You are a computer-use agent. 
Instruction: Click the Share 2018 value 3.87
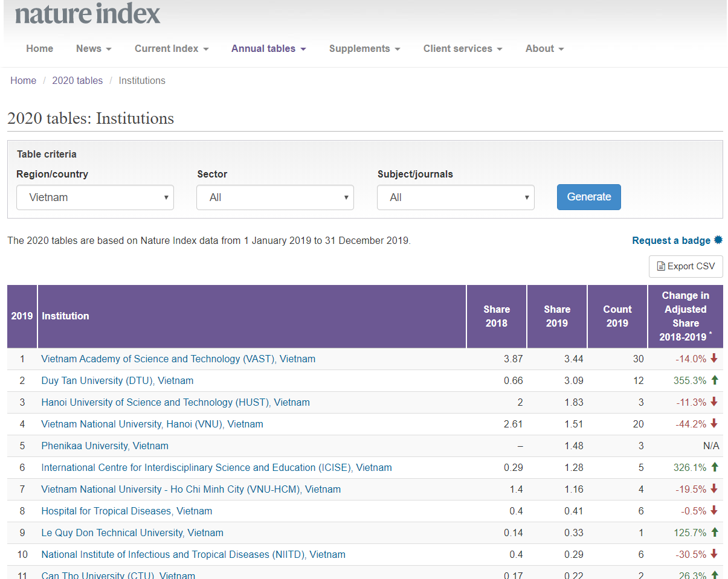[513, 359]
